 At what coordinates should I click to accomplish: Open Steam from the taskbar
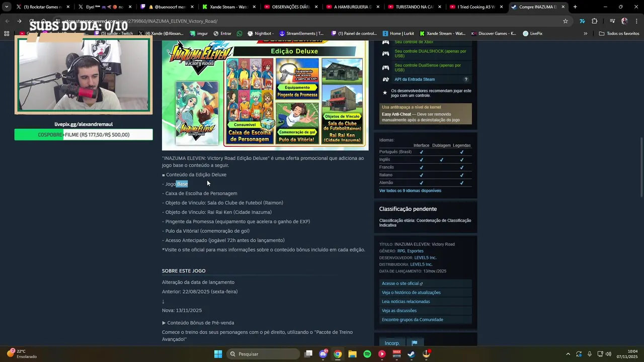pyautogui.click(x=411, y=354)
